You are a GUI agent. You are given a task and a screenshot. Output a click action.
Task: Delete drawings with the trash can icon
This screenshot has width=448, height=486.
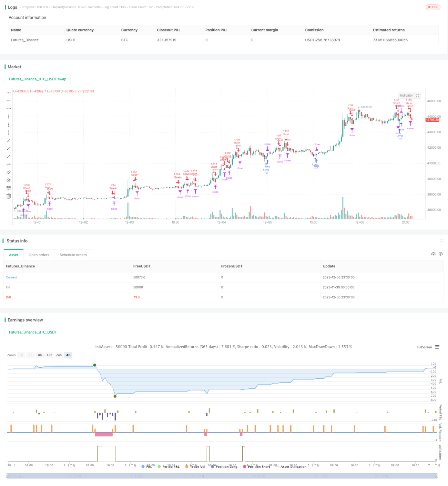[x=9, y=196]
